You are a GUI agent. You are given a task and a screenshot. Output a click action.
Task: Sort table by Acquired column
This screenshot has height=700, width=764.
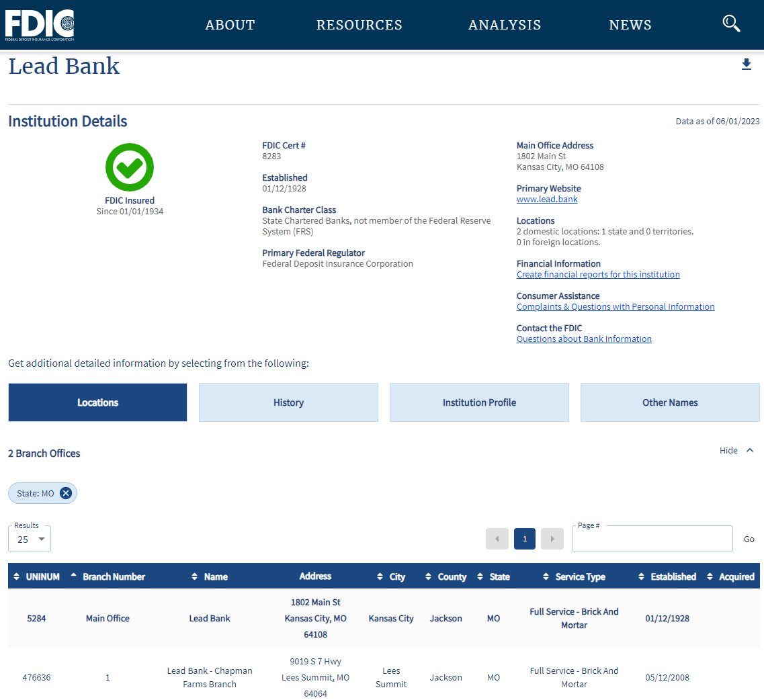click(710, 576)
